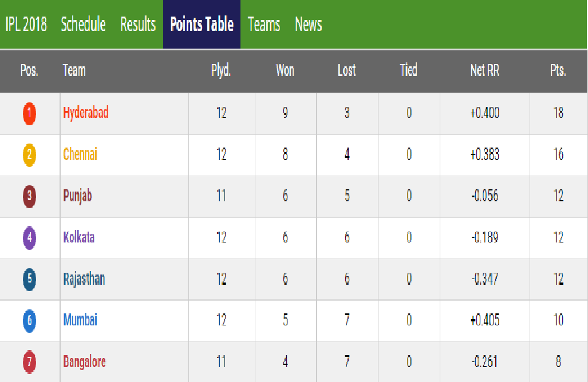Image resolution: width=588 pixels, height=382 pixels.
Task: Open the Mumbai team link
Action: [x=80, y=320]
